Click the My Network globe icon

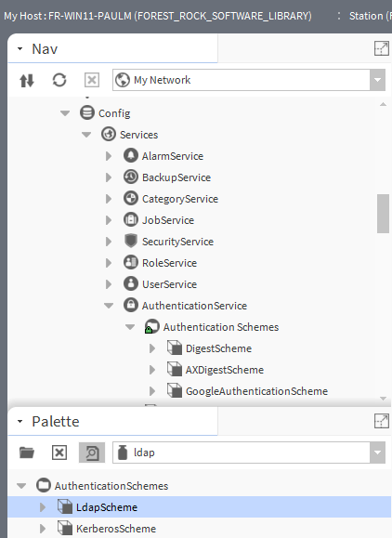123,80
